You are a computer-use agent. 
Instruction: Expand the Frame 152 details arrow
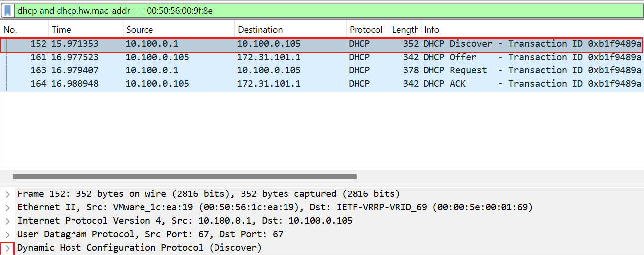tap(7, 194)
